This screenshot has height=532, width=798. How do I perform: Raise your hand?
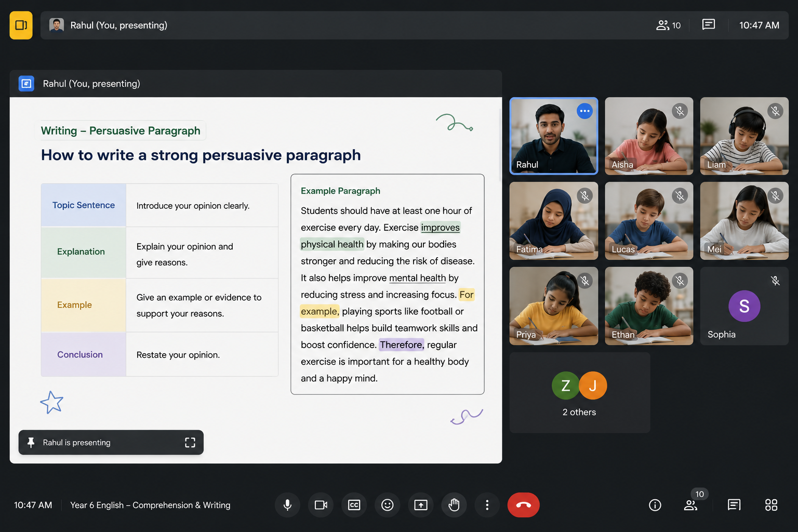click(454, 505)
